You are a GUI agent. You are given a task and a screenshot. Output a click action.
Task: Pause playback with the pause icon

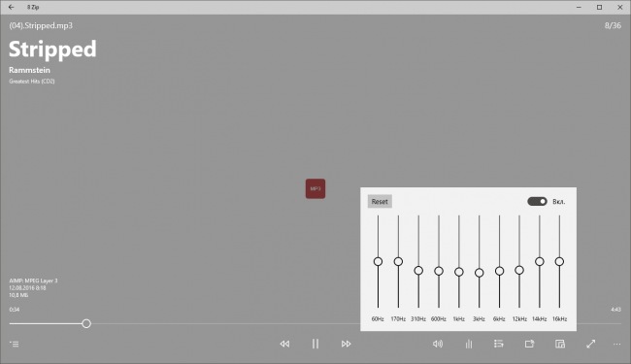coord(315,344)
